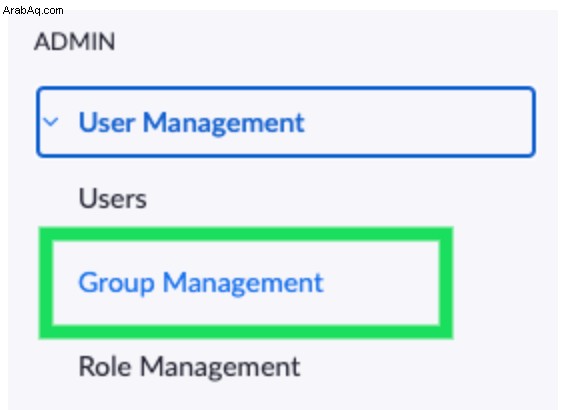Click the word Role in Role Management
The image size is (564, 410).
coord(105,366)
